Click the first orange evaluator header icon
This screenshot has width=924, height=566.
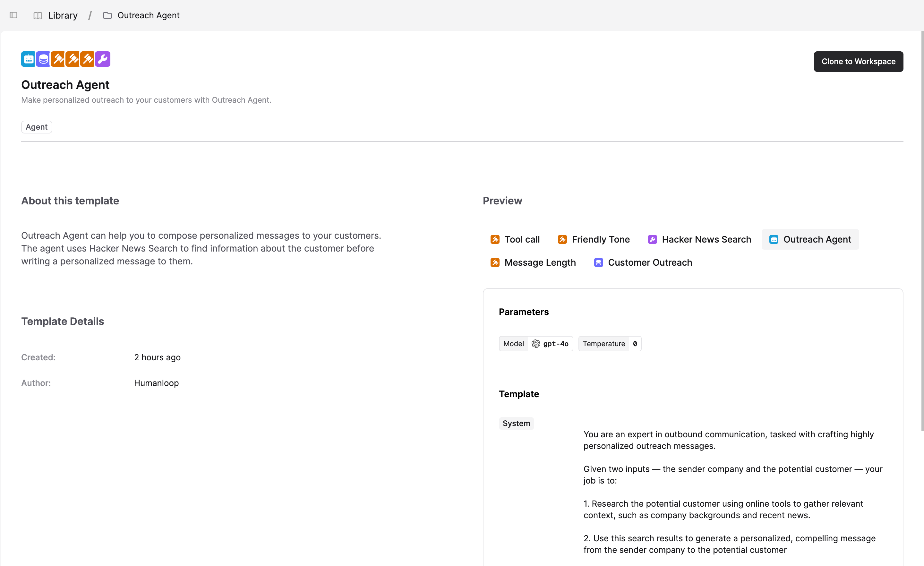(58, 59)
